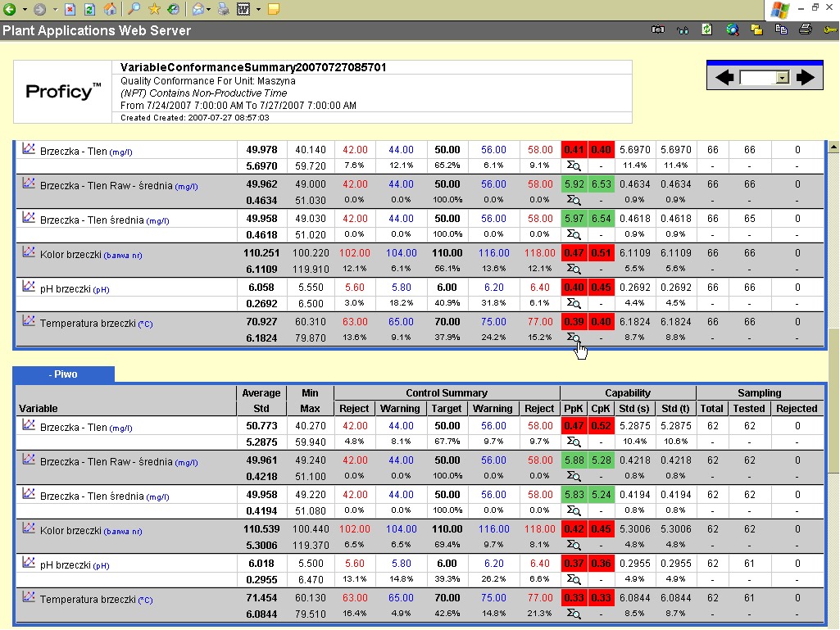
Task: Click sigma-magnifier icon below PpK 0.41
Action: 574,165
